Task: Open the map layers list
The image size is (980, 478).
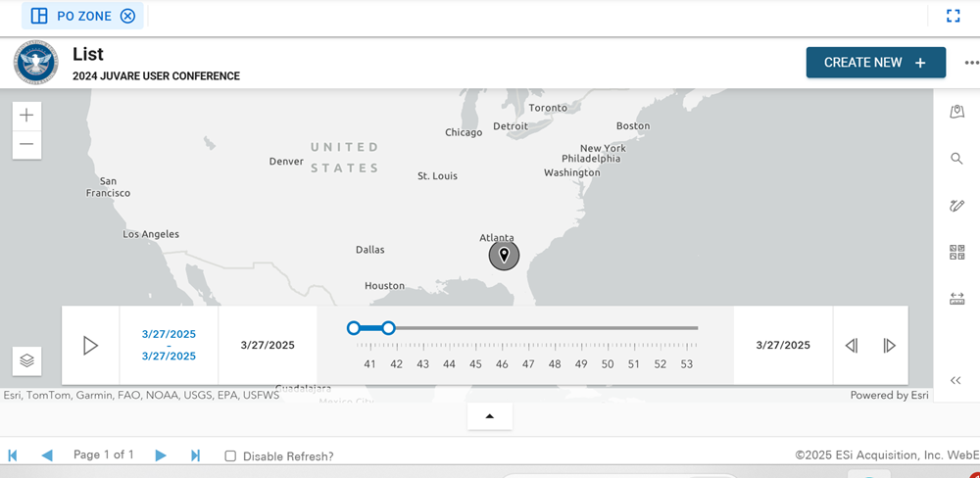Action: (x=27, y=360)
